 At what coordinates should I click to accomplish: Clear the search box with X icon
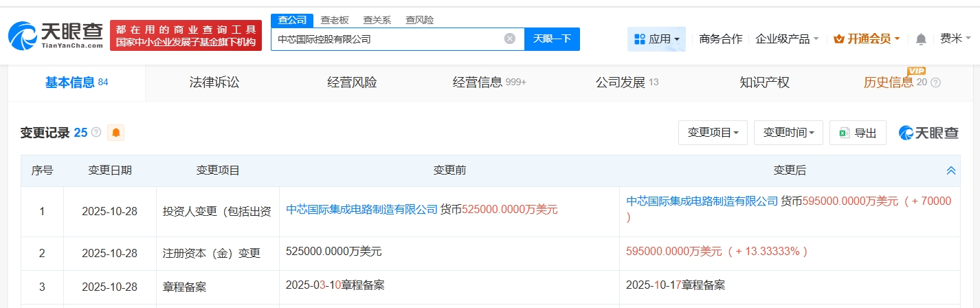pyautogui.click(x=509, y=39)
